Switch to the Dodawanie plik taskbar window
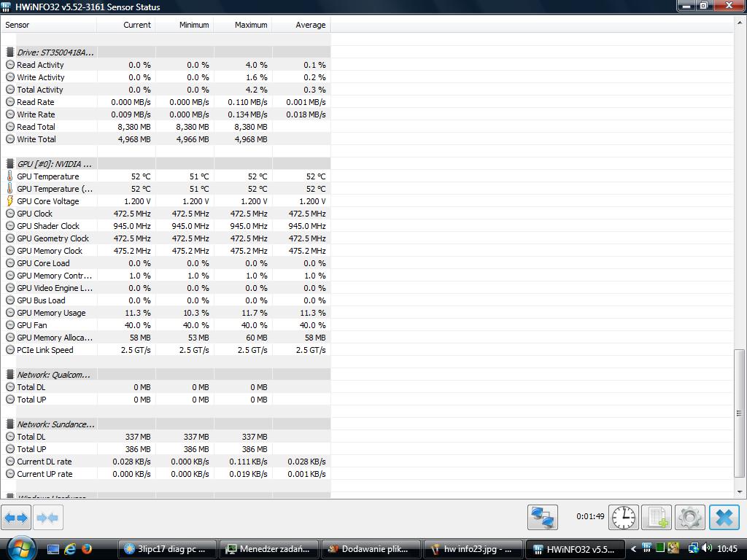This screenshot has width=747, height=560. 371,549
